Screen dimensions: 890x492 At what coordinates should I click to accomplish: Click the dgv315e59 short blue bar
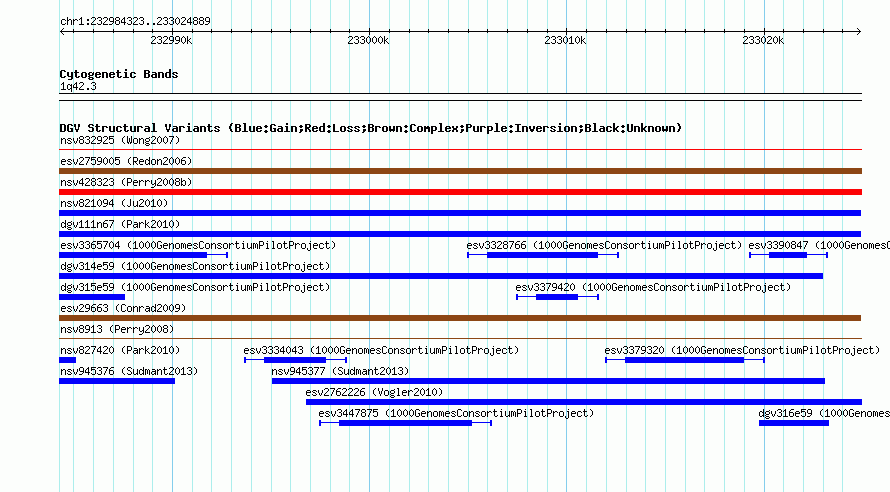(x=92, y=297)
